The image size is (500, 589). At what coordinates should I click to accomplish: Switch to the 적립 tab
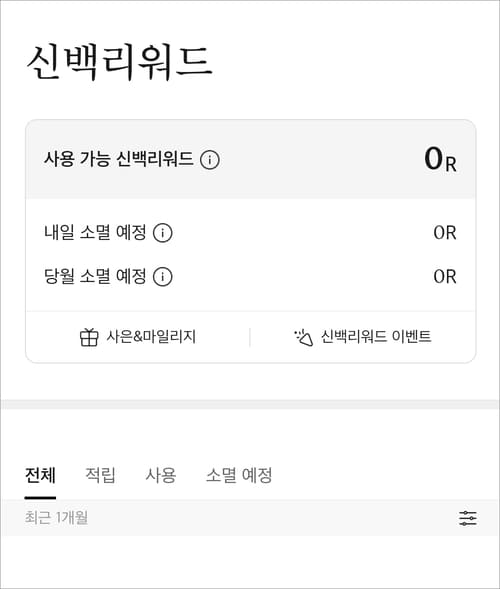pos(100,475)
